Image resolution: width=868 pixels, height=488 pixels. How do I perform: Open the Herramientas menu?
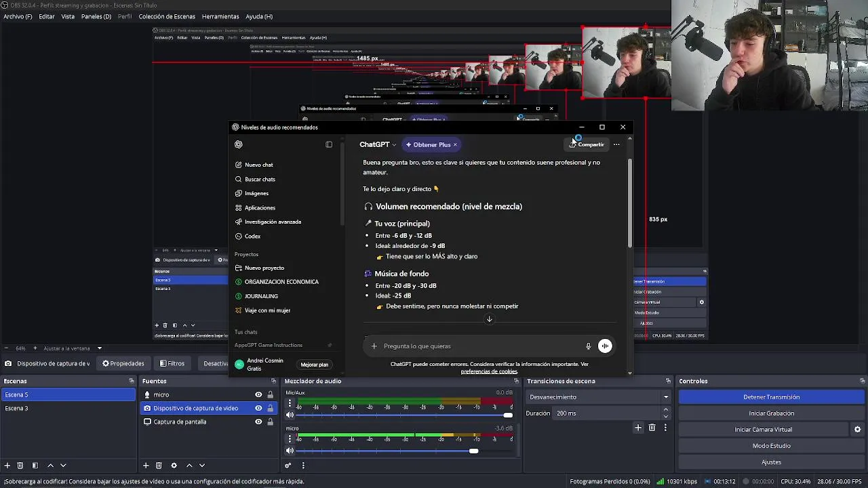pos(220,16)
